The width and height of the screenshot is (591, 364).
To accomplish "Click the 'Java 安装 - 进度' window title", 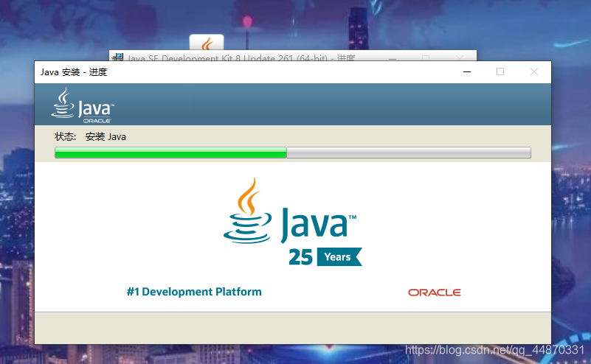I will point(74,72).
